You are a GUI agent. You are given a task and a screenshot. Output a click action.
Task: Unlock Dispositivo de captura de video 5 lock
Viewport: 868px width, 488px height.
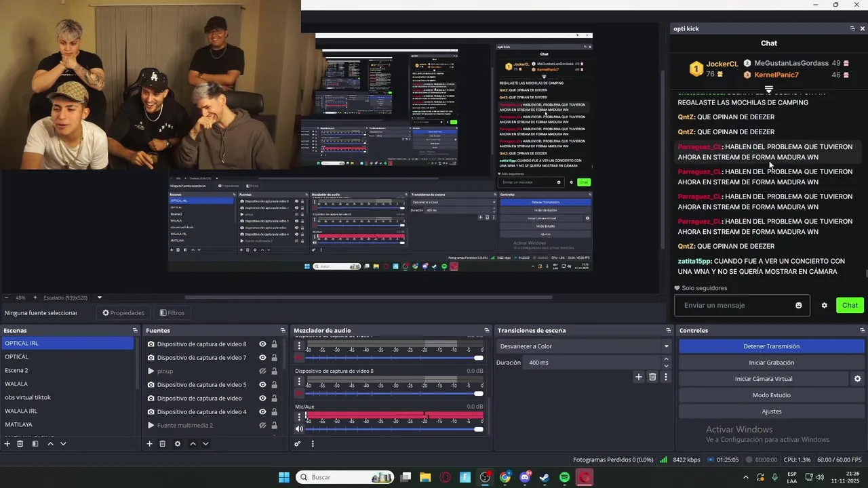(274, 385)
